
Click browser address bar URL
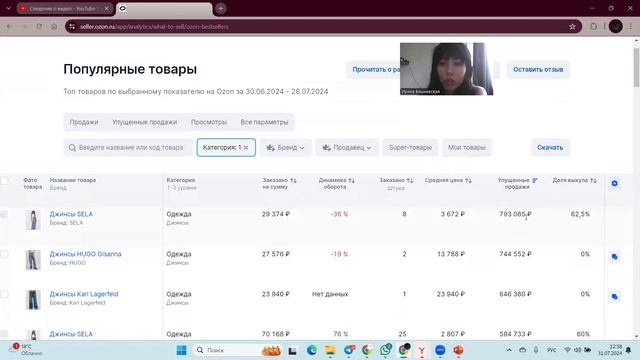click(154, 27)
